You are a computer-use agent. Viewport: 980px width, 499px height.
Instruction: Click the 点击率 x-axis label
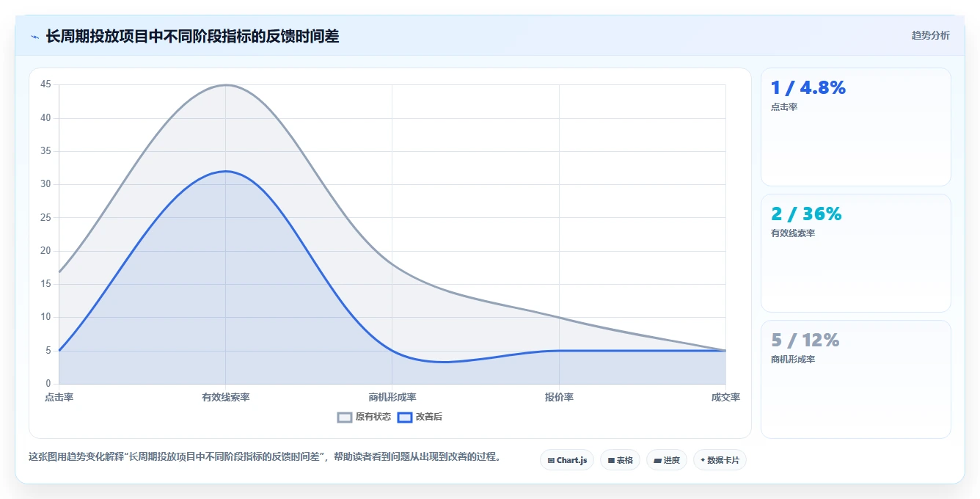59,397
